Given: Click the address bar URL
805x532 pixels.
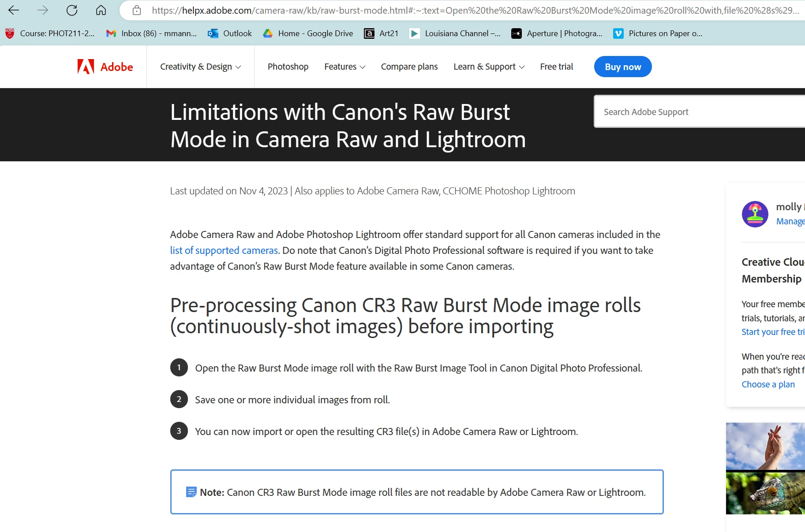Looking at the screenshot, I should pyautogui.click(x=475, y=10).
